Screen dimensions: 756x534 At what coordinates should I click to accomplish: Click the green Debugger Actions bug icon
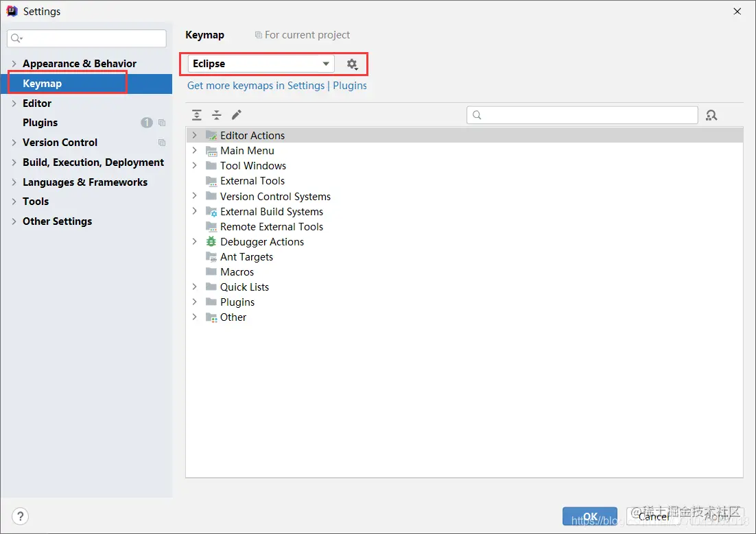point(211,241)
